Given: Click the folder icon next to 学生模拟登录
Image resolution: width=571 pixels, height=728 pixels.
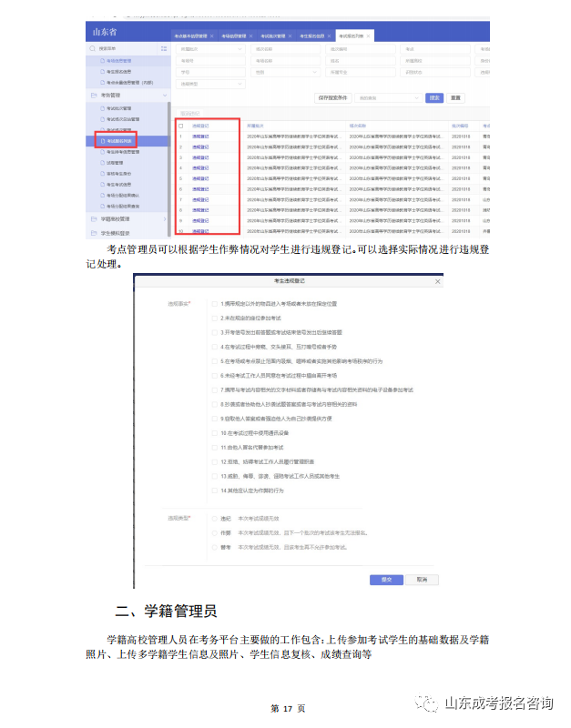Looking at the screenshot, I should pyautogui.click(x=94, y=233).
